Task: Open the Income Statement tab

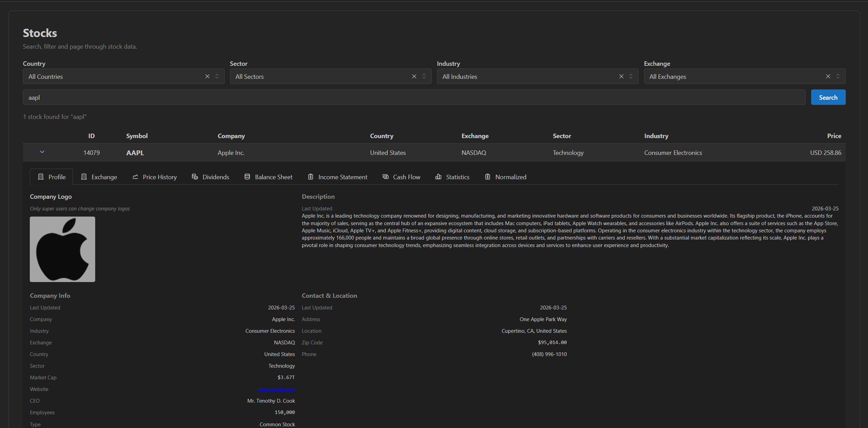Action: (338, 177)
